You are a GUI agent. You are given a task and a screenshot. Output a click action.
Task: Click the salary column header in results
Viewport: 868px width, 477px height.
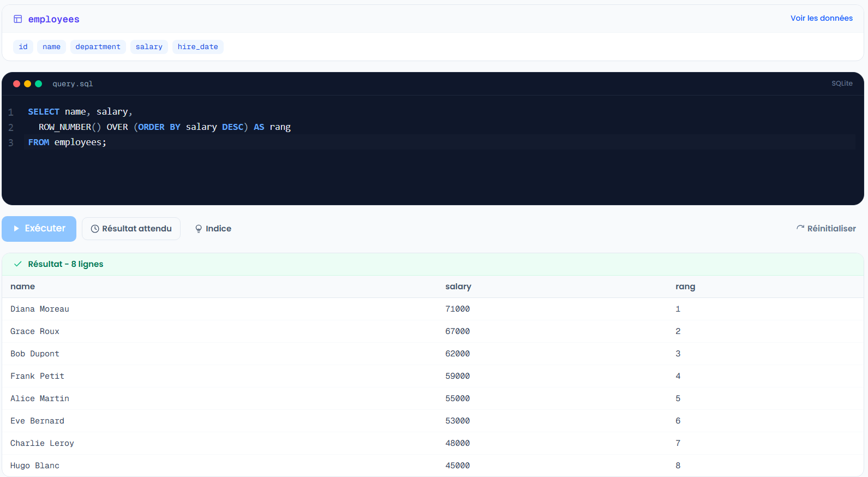pos(458,287)
